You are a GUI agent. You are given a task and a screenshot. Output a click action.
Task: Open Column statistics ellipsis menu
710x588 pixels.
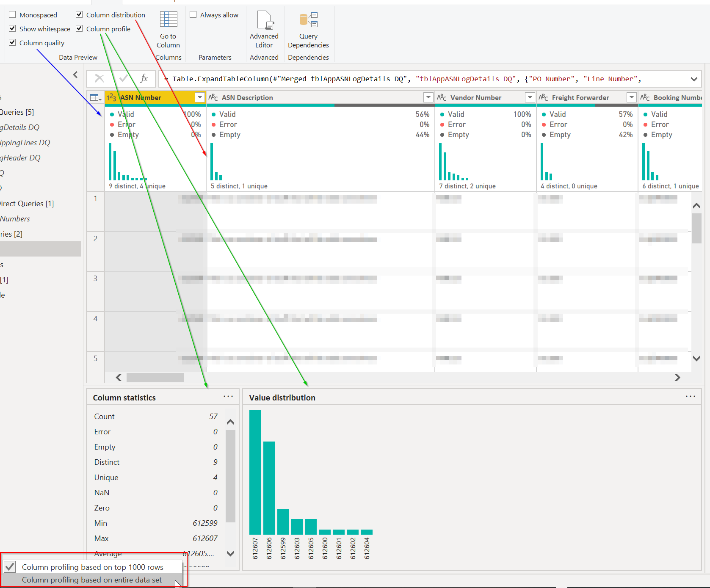pos(228,397)
